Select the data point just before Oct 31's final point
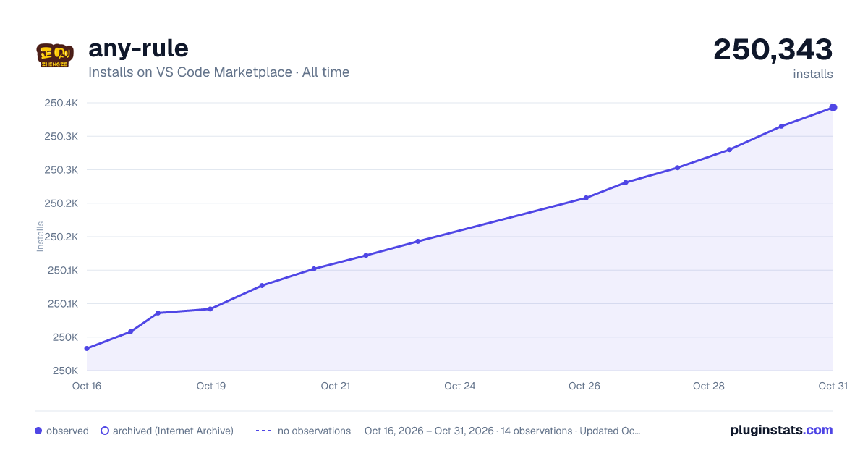This screenshot has width=868, height=456. (x=781, y=126)
